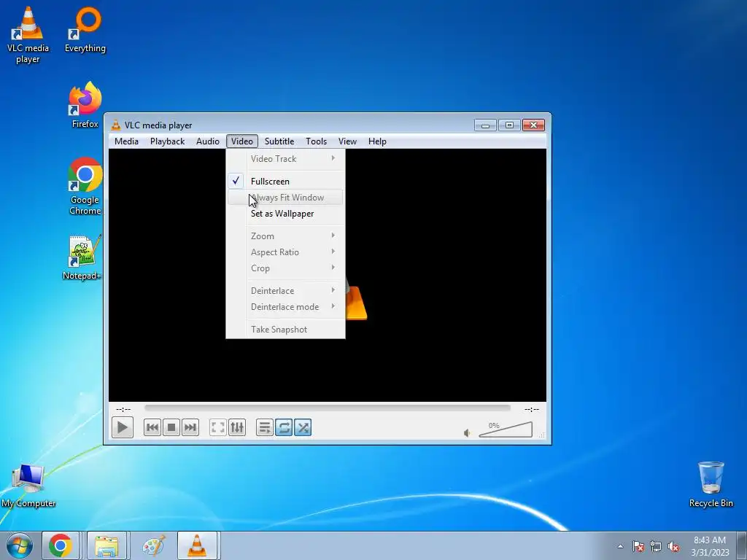
Task: Click the Previous media button
Action: pyautogui.click(x=152, y=427)
